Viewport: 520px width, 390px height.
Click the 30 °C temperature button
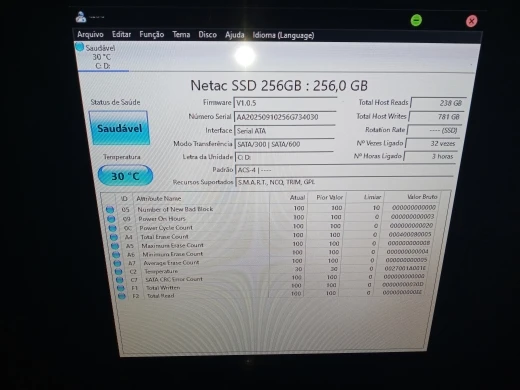125,176
